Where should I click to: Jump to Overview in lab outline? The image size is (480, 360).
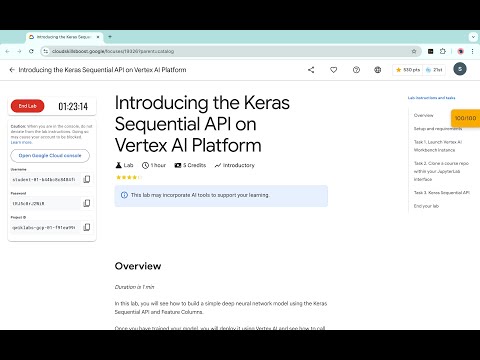tap(423, 115)
